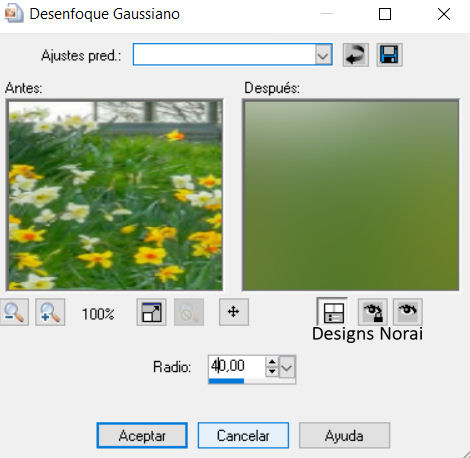
Task: Click the dialog app icon in title bar
Action: [x=14, y=14]
